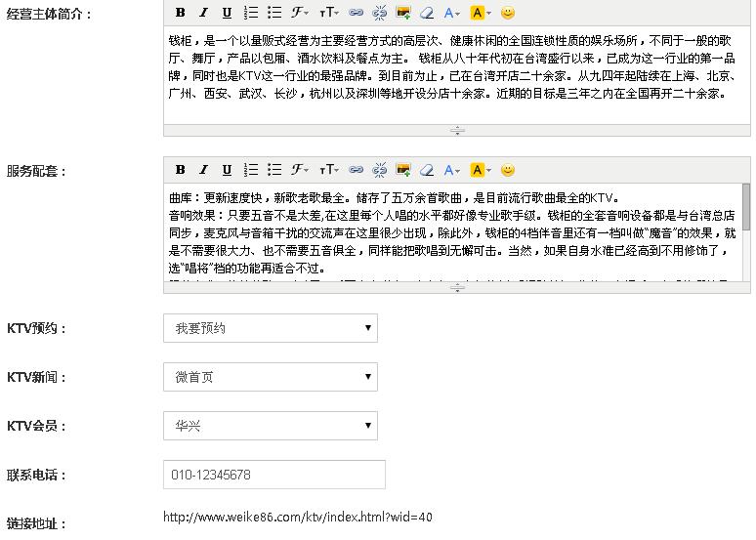Toggle bold in the 经营主体简介 editor

click(x=181, y=13)
